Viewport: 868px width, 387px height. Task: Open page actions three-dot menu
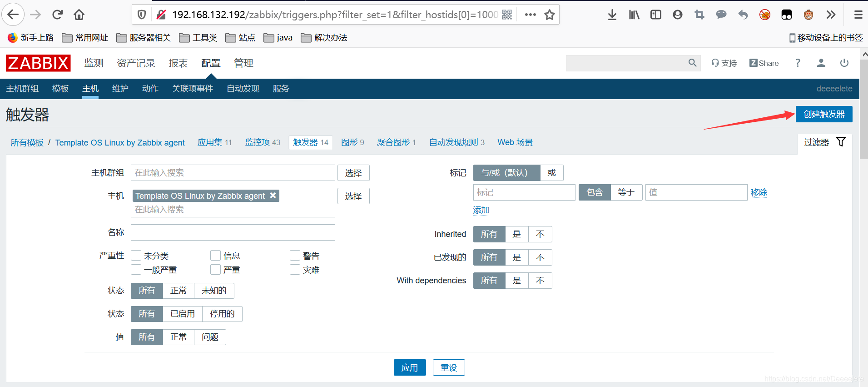tap(530, 15)
